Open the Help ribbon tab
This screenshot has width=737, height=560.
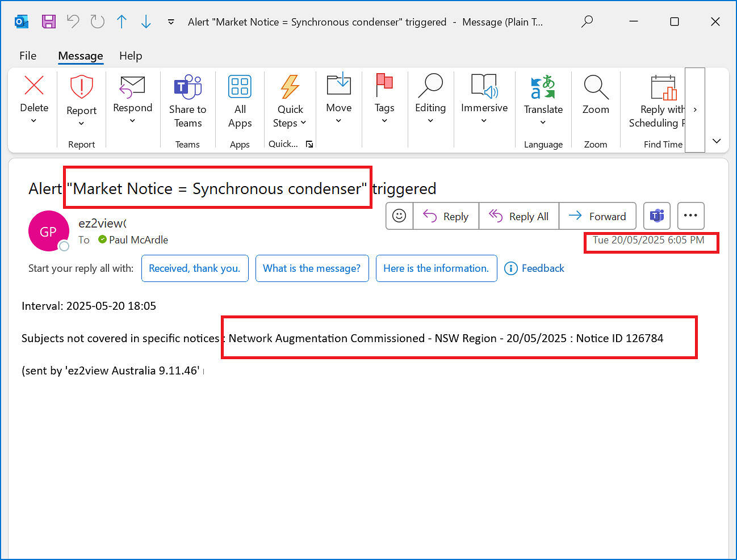click(131, 56)
